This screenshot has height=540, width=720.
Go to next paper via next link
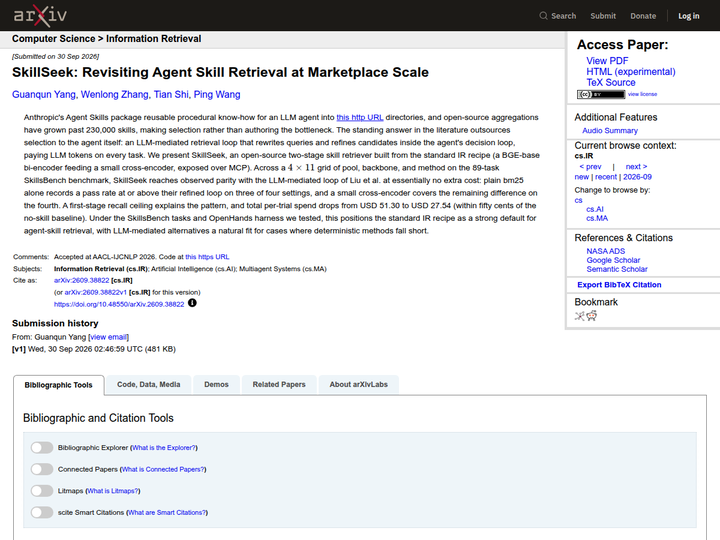pos(636,166)
